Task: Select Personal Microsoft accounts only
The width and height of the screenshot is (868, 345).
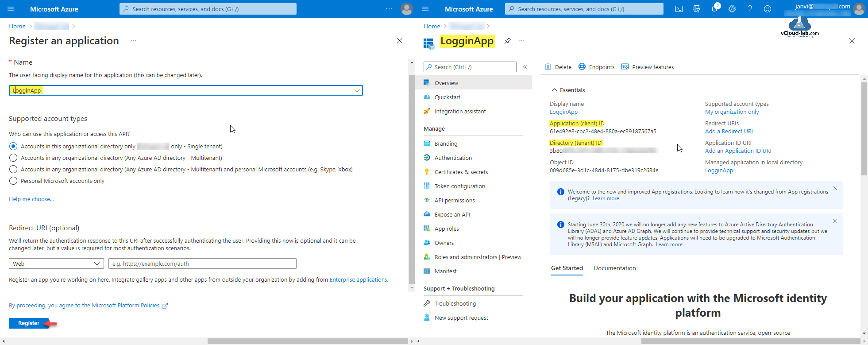Action: [13, 181]
